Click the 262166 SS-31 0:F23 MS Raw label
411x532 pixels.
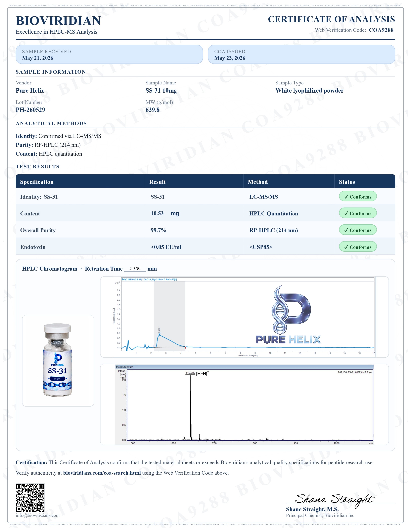click(x=355, y=372)
